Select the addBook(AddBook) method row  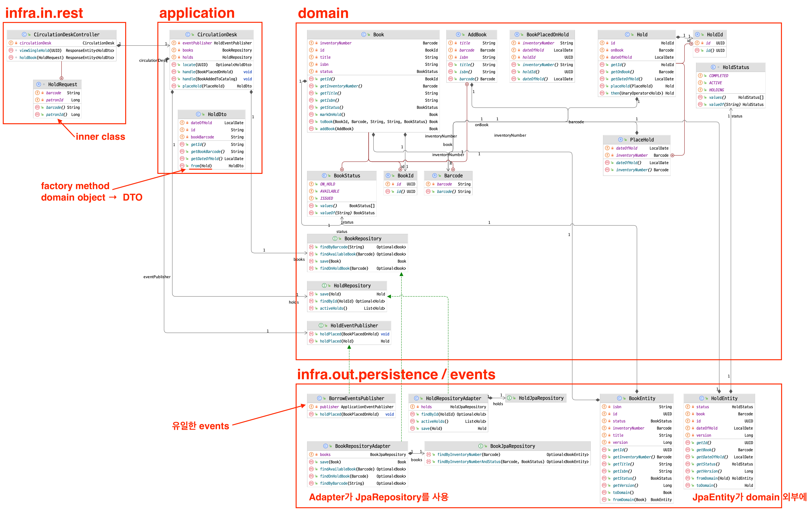373,129
